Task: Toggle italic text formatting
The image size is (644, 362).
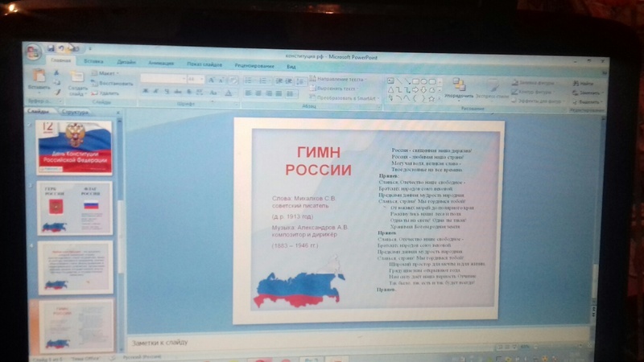Action: pyautogui.click(x=155, y=93)
